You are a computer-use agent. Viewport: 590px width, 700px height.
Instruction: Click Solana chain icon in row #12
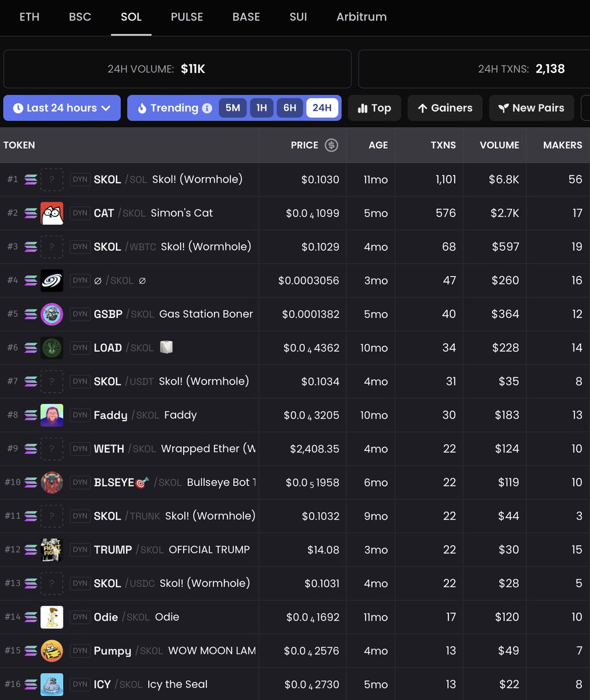[31, 550]
